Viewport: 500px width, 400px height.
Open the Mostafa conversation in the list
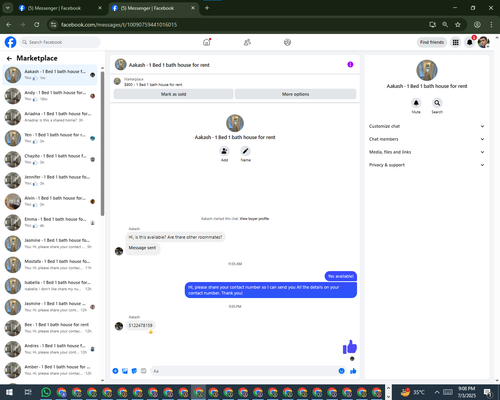[x=50, y=264]
